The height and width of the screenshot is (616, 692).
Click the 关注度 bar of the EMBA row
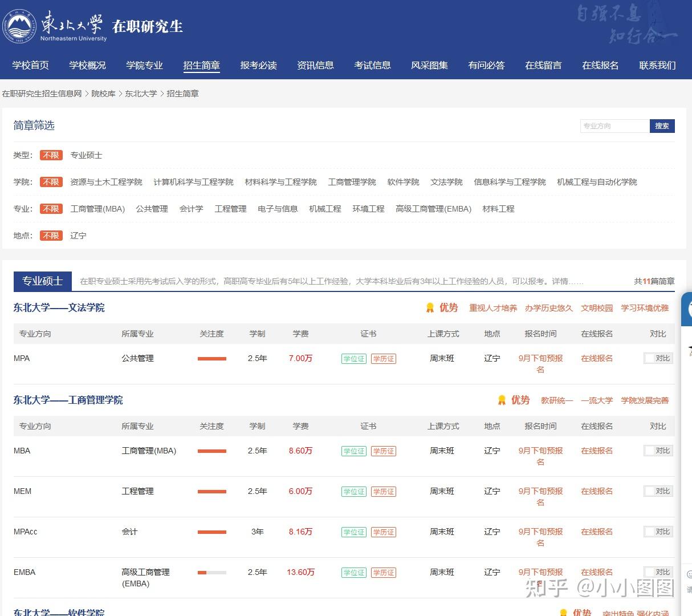[x=212, y=573]
